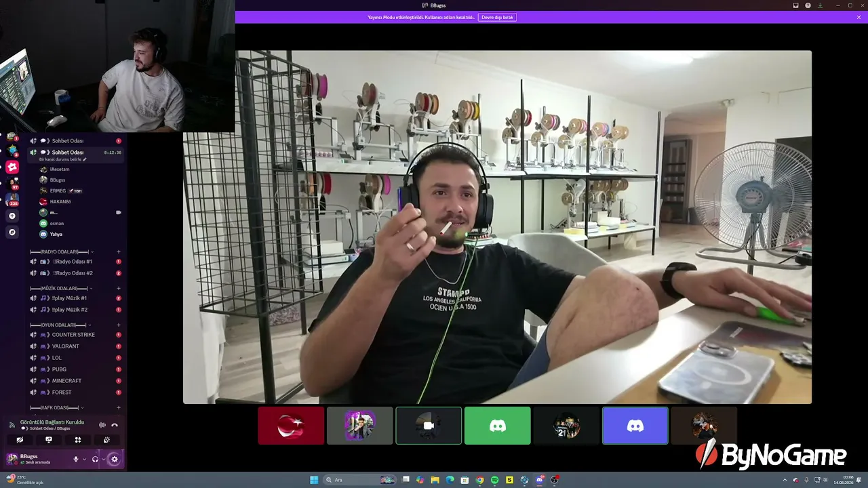
Task: Open server with 97 unread badge
Action: click(12, 182)
